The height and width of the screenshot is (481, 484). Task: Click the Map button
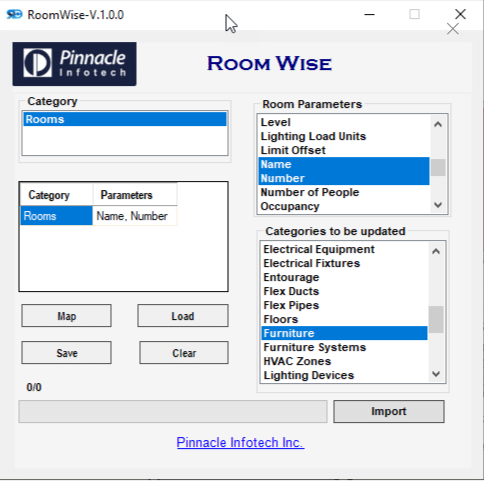tap(67, 316)
